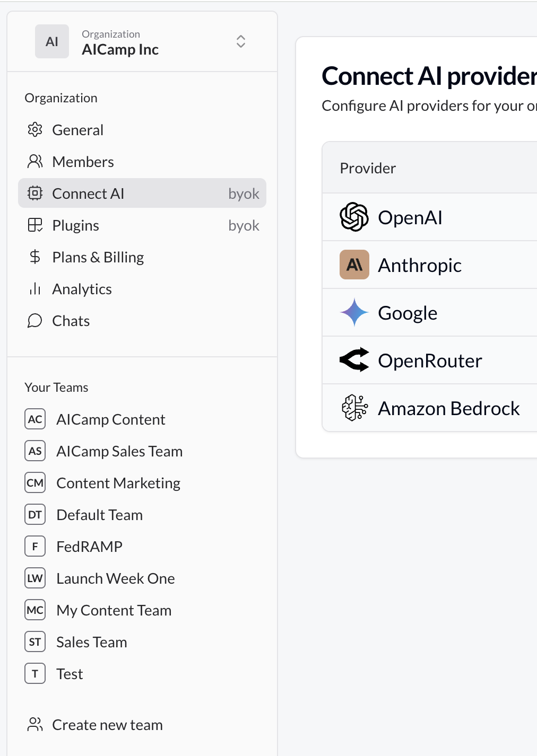
Task: Click the LW team badge icon
Action: tap(35, 578)
